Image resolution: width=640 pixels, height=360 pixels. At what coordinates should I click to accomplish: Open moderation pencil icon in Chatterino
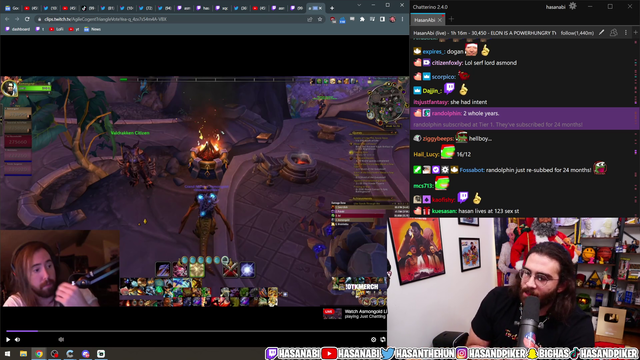click(601, 33)
